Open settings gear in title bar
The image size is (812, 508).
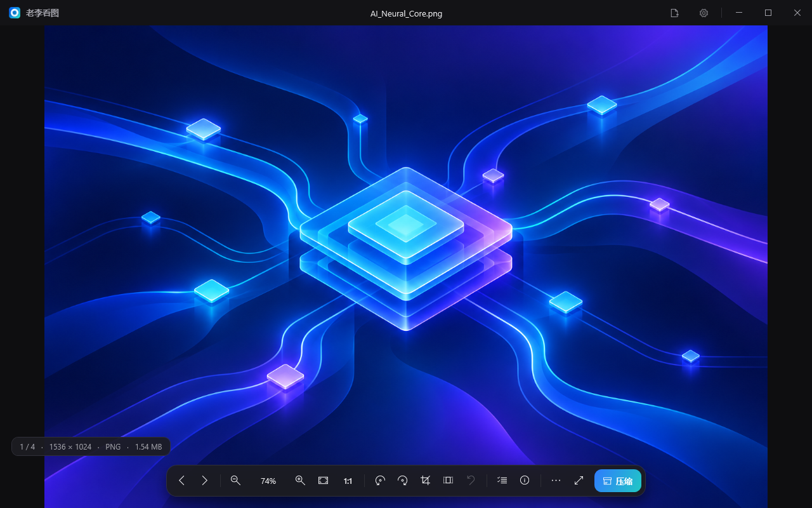(x=704, y=13)
